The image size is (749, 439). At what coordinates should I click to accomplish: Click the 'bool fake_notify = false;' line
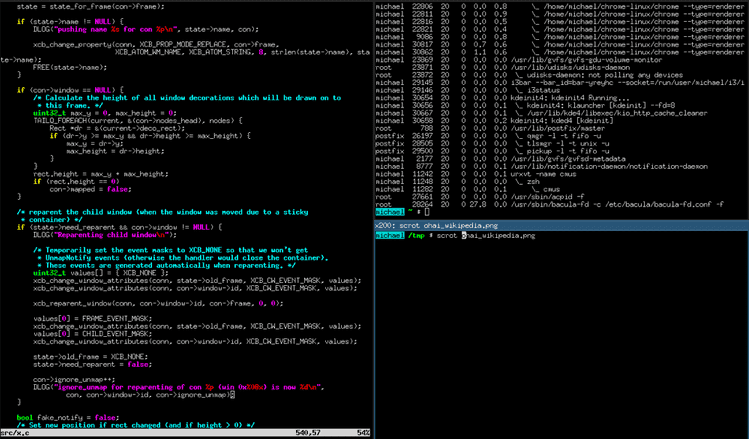pos(68,418)
